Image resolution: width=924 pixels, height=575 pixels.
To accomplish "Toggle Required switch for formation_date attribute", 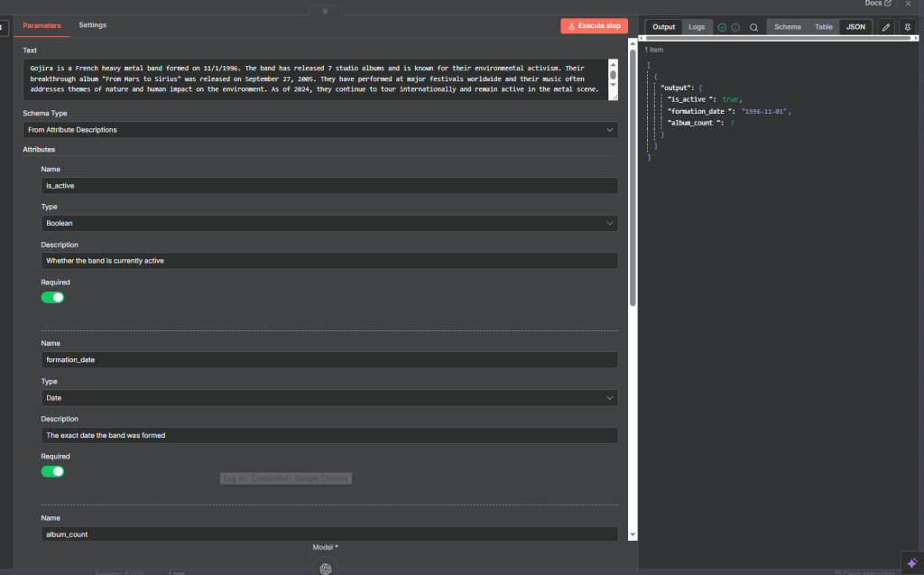I will pyautogui.click(x=53, y=471).
